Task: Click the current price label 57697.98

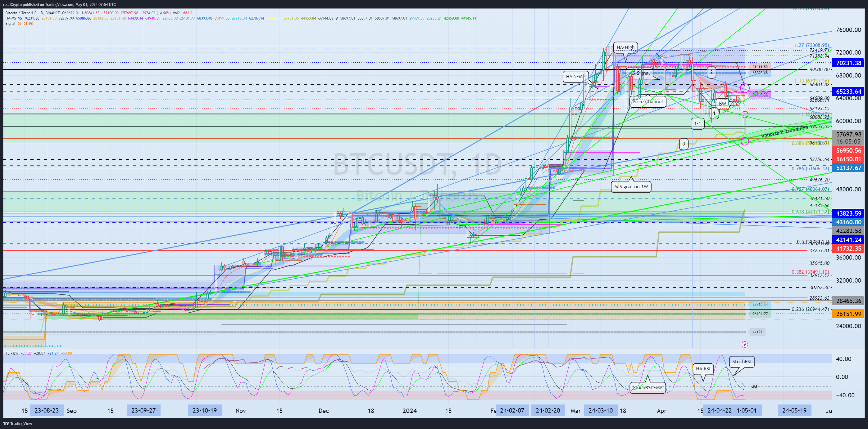Action: (848, 134)
